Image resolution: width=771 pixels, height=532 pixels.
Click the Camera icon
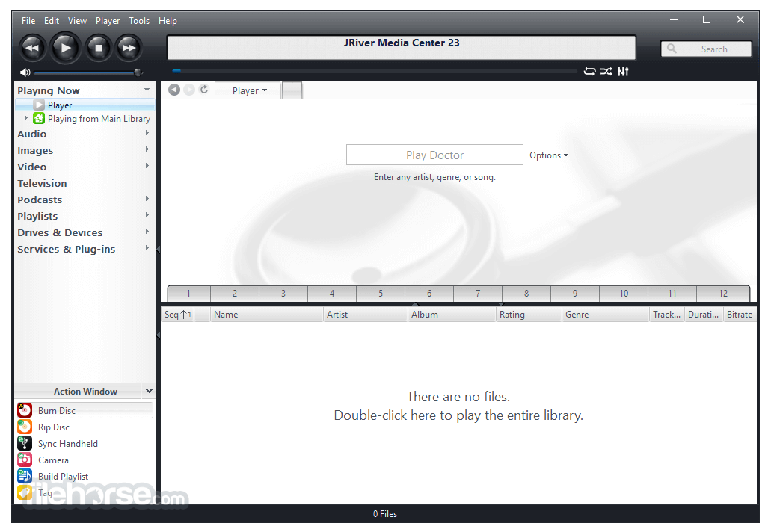pos(25,460)
